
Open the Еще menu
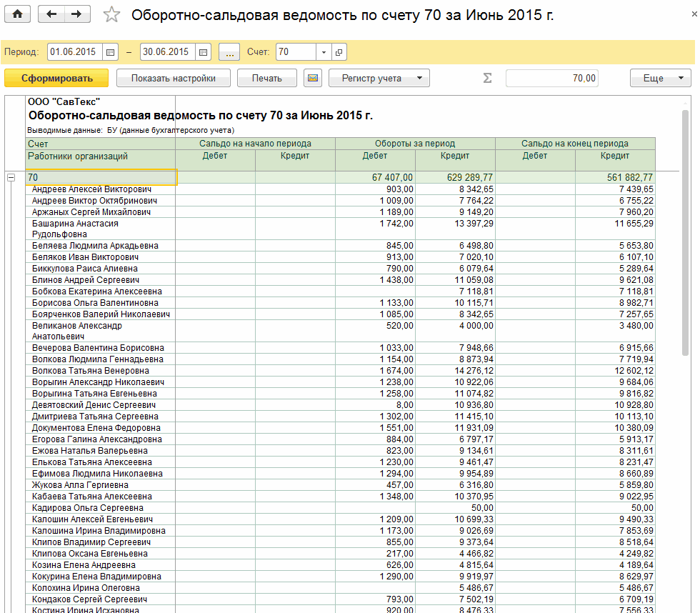660,79
